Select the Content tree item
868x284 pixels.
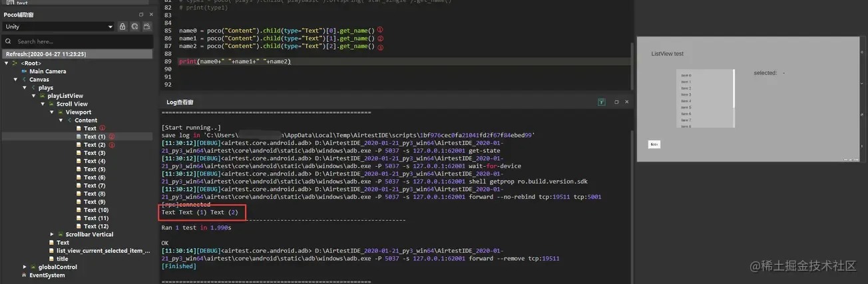pyautogui.click(x=86, y=120)
